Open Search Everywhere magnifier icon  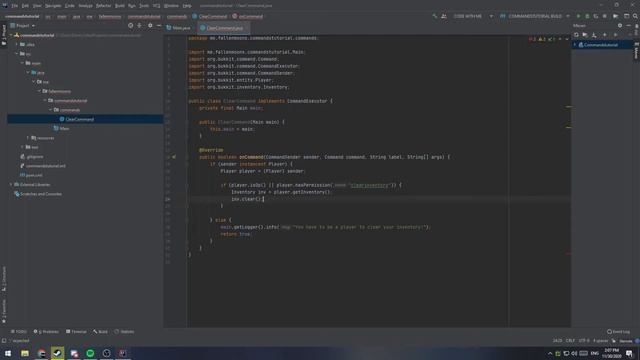pyautogui.click(x=636, y=16)
